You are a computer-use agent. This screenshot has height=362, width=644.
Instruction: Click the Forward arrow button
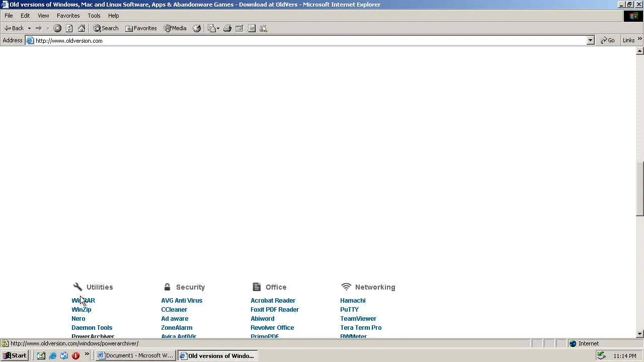tap(38, 28)
